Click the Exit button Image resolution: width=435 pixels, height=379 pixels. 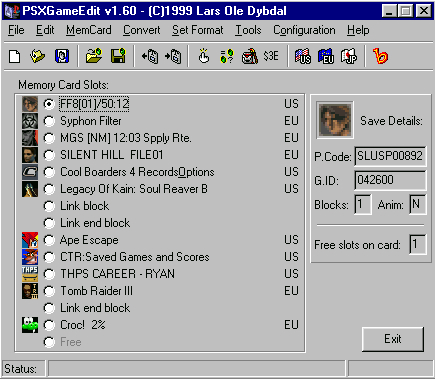click(393, 339)
